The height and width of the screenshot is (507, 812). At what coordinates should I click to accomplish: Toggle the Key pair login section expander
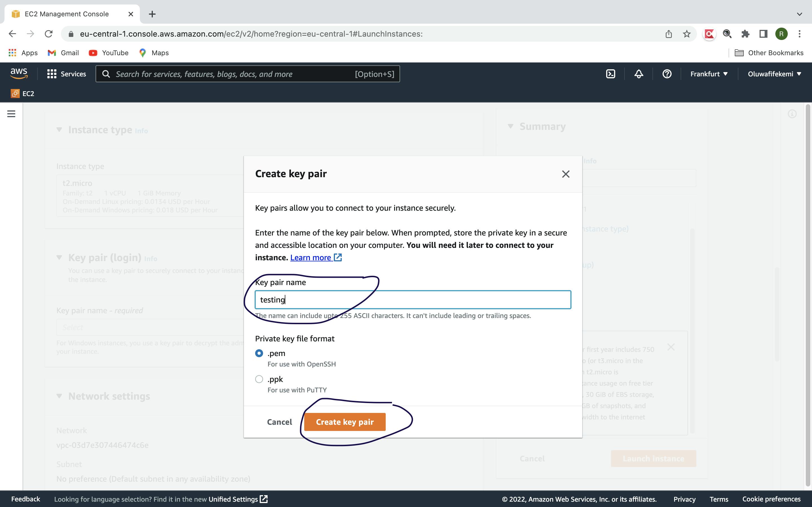tap(59, 258)
